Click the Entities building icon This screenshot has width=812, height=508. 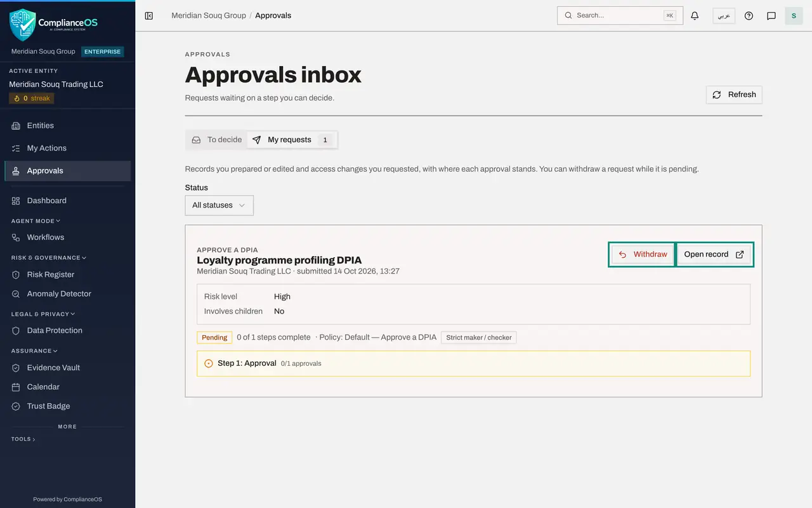click(x=16, y=126)
